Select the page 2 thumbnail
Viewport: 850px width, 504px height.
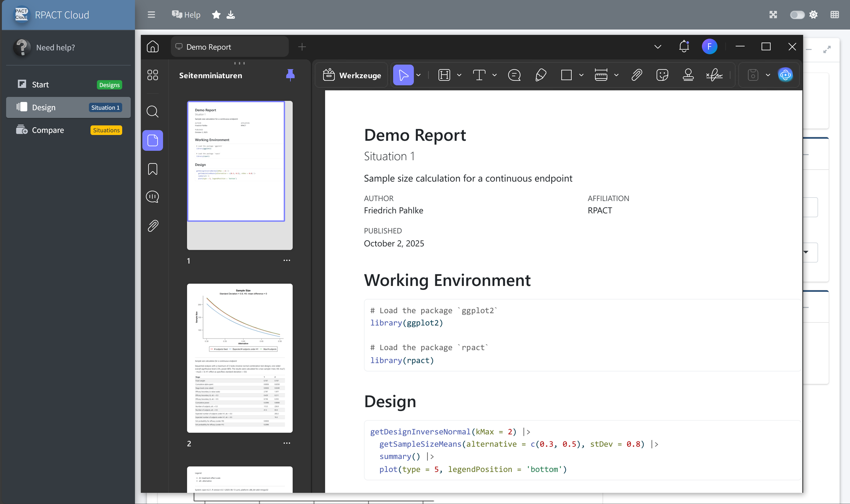coord(239,358)
